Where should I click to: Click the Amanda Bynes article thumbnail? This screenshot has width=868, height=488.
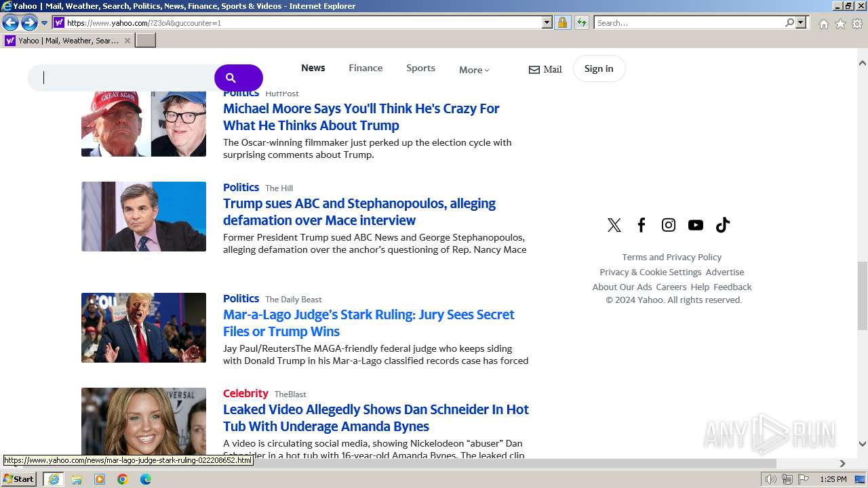pos(144,422)
